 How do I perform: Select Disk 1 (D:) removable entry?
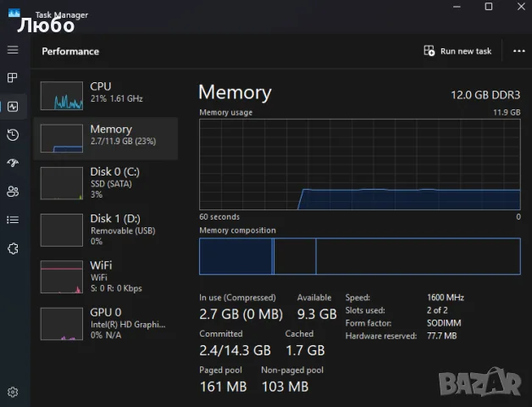click(x=106, y=230)
